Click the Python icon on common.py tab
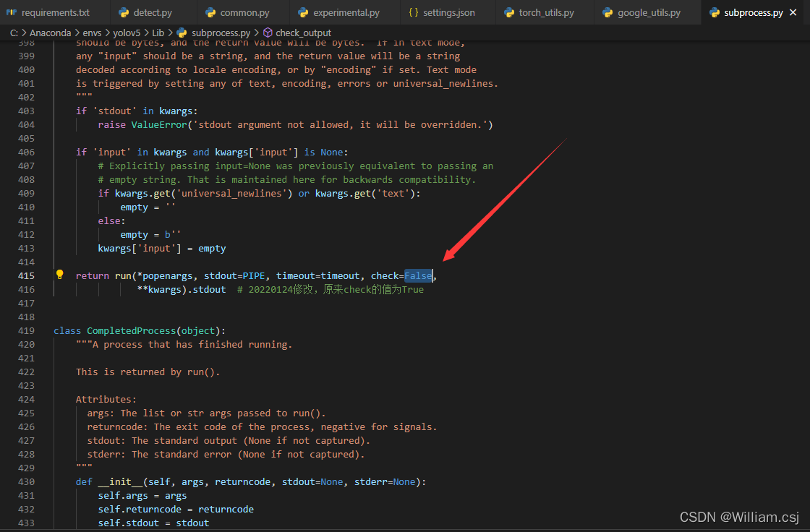The image size is (810, 532). pos(210,12)
